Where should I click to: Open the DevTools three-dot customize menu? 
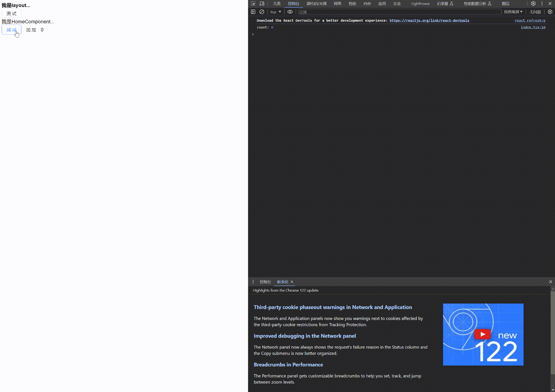pos(542,4)
